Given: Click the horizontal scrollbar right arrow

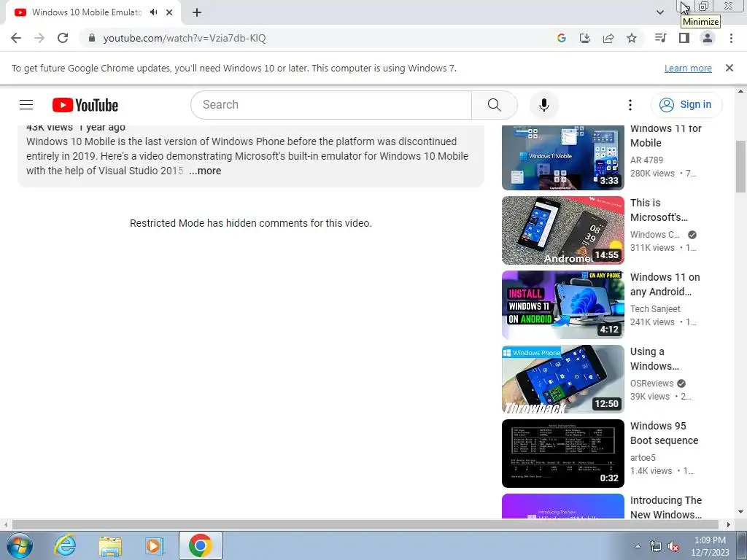Looking at the screenshot, I should 729,524.
